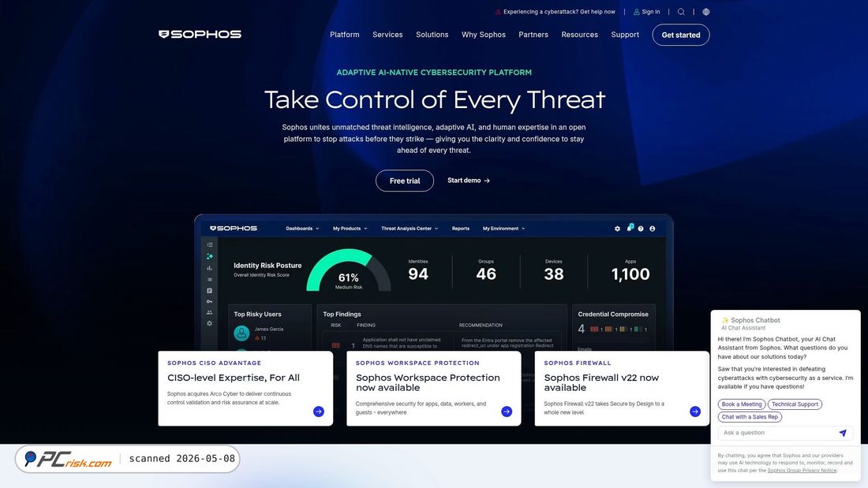Image resolution: width=868 pixels, height=488 pixels.
Task: Click Book a Meeting chat option
Action: click(742, 404)
